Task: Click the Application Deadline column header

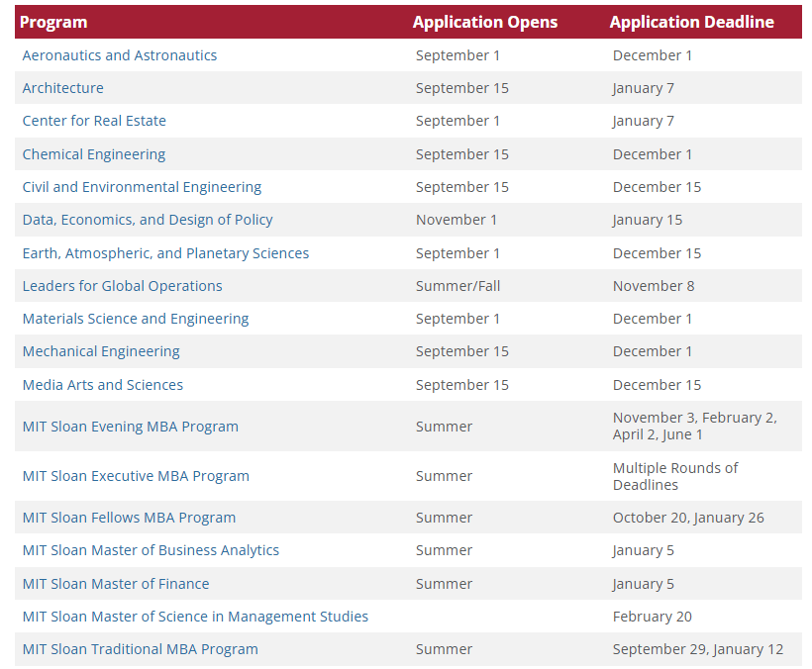Action: click(x=692, y=22)
